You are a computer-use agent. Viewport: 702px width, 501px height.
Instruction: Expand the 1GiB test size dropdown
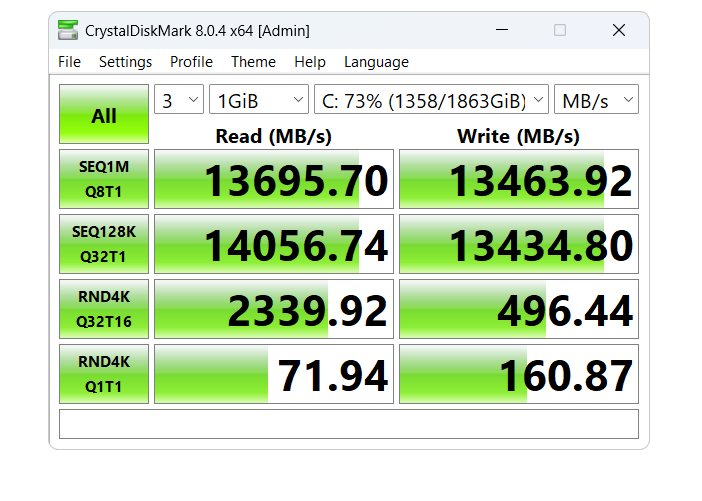point(259,99)
